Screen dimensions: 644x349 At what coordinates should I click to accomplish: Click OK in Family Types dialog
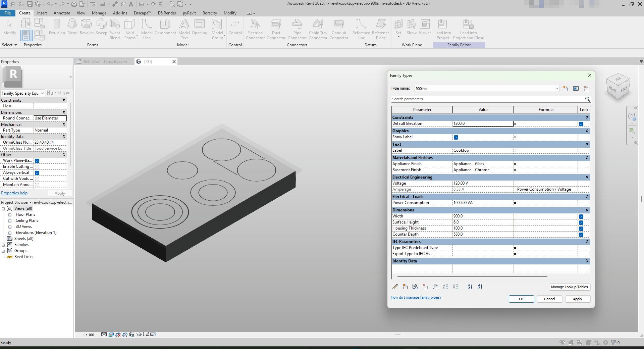[521, 299]
